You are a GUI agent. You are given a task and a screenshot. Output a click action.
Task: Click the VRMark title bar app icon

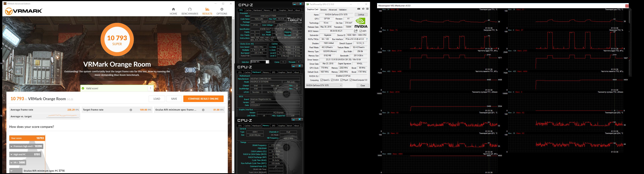5,4
